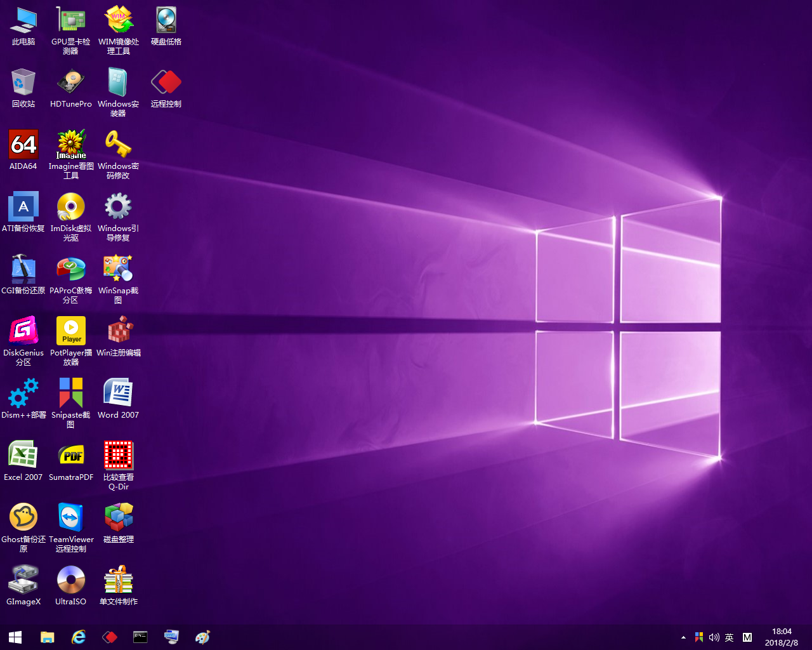Select the 单文件制作 icon
The width and height of the screenshot is (812, 650).
click(119, 586)
